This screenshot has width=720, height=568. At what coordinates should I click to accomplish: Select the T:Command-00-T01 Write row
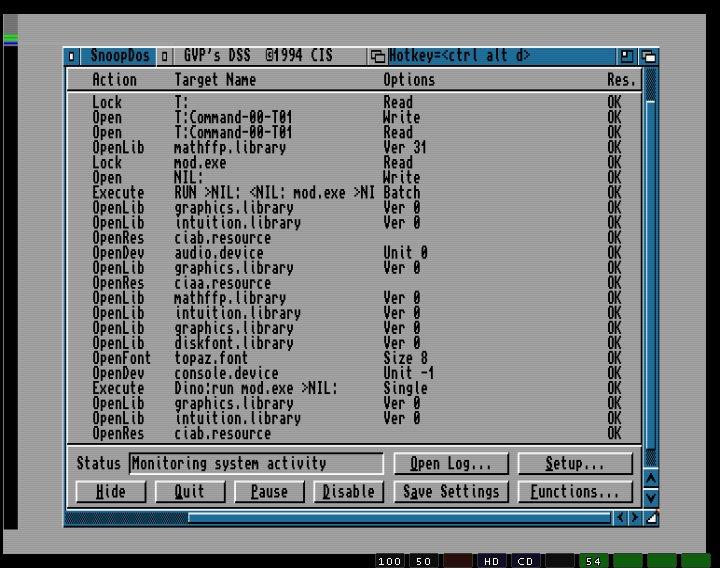(354, 117)
